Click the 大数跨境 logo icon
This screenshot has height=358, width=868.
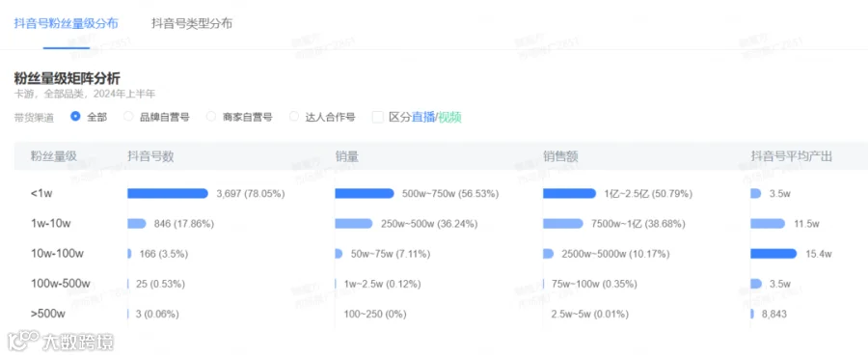(23, 339)
